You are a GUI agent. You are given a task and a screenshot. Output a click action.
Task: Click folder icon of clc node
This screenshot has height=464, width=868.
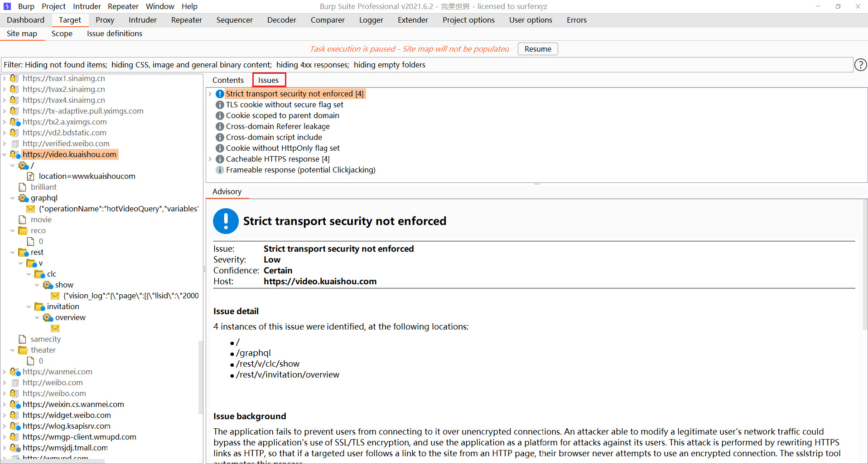[x=39, y=274]
